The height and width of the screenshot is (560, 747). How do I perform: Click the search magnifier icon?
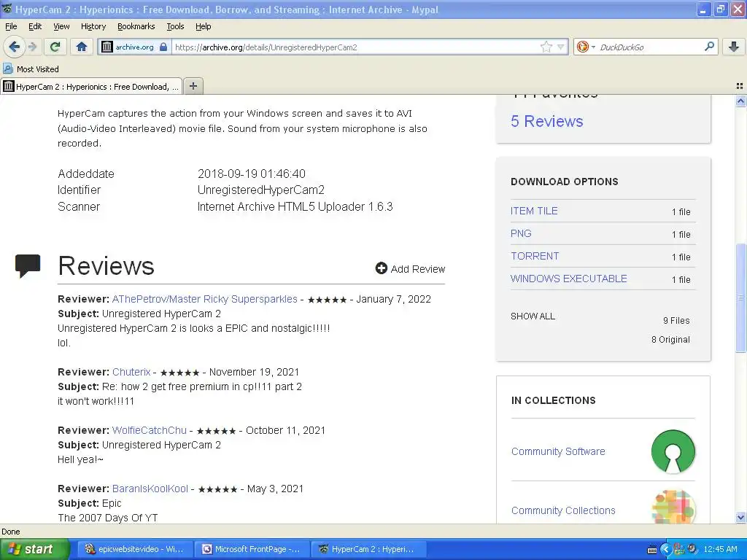click(x=709, y=47)
